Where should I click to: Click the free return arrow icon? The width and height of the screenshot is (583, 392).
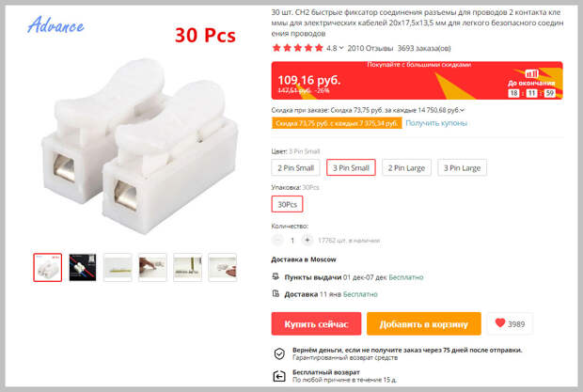point(279,376)
